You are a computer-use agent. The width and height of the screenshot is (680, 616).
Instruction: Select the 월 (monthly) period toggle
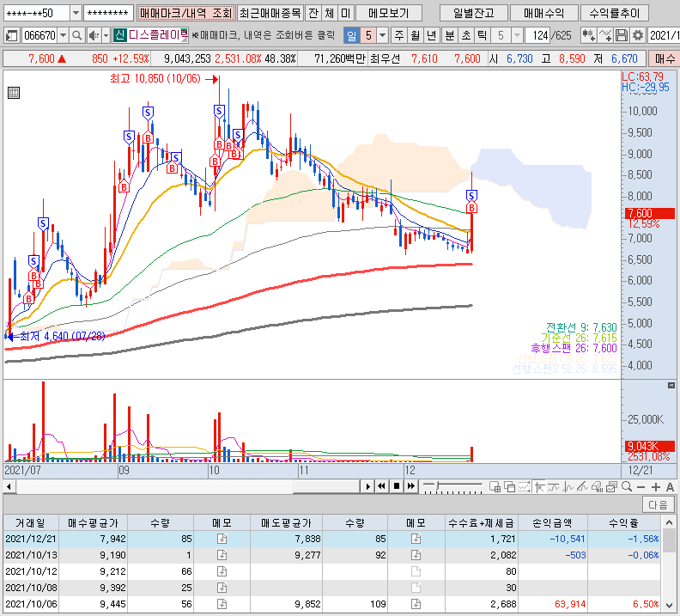click(x=415, y=35)
